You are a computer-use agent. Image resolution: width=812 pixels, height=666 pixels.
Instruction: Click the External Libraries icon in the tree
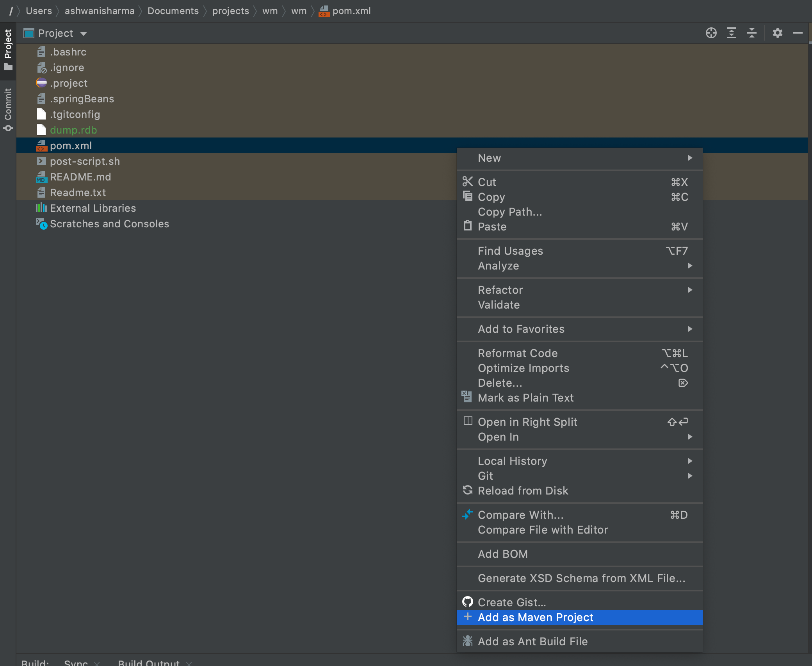(x=41, y=208)
